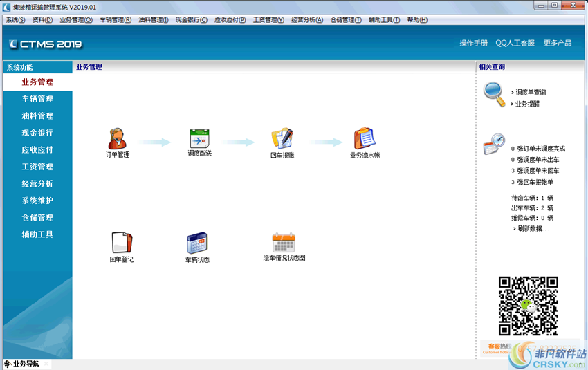Open the 资料(D) menu

click(x=42, y=20)
